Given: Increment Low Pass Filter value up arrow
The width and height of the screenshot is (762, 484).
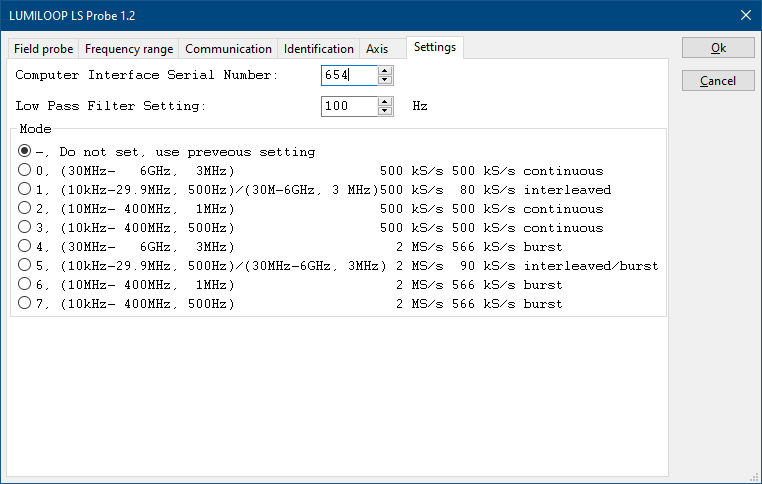Looking at the screenshot, I should tap(386, 101).
